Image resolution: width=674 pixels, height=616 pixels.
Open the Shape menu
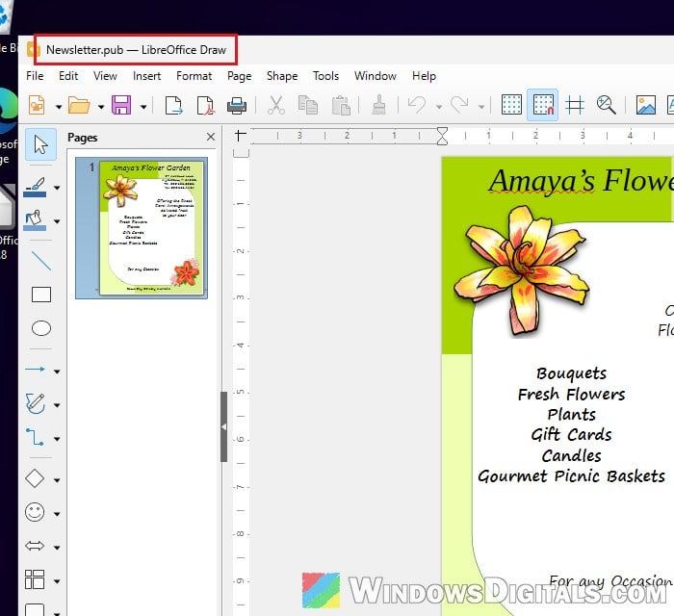click(x=282, y=76)
